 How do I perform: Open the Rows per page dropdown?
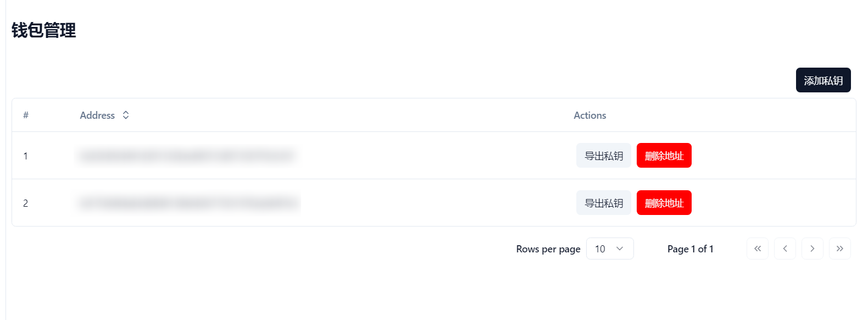[610, 249]
